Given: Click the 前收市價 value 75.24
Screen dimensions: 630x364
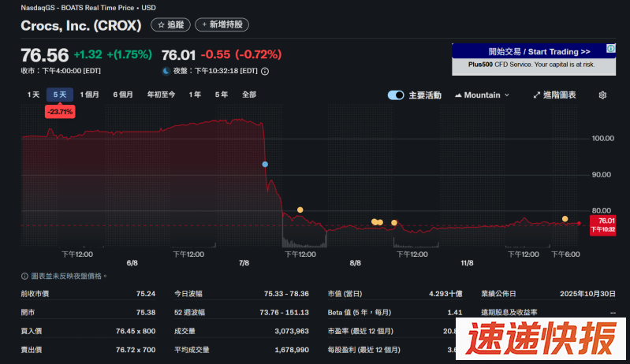Looking at the screenshot, I should pos(145,294).
